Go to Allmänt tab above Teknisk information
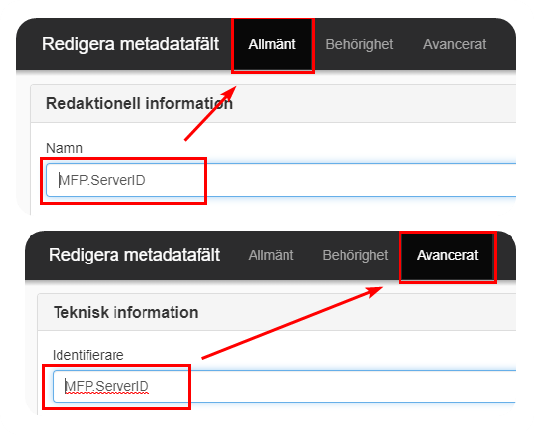534x435 pixels. [x=271, y=255]
